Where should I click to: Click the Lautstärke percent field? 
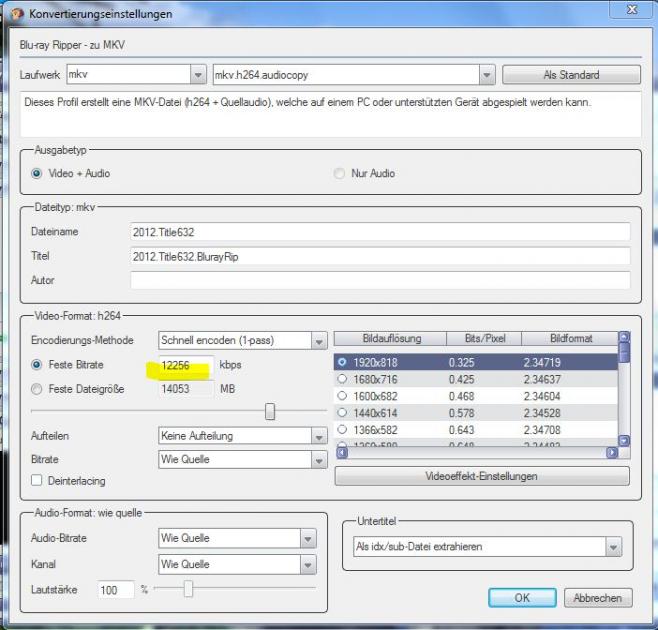click(x=115, y=590)
